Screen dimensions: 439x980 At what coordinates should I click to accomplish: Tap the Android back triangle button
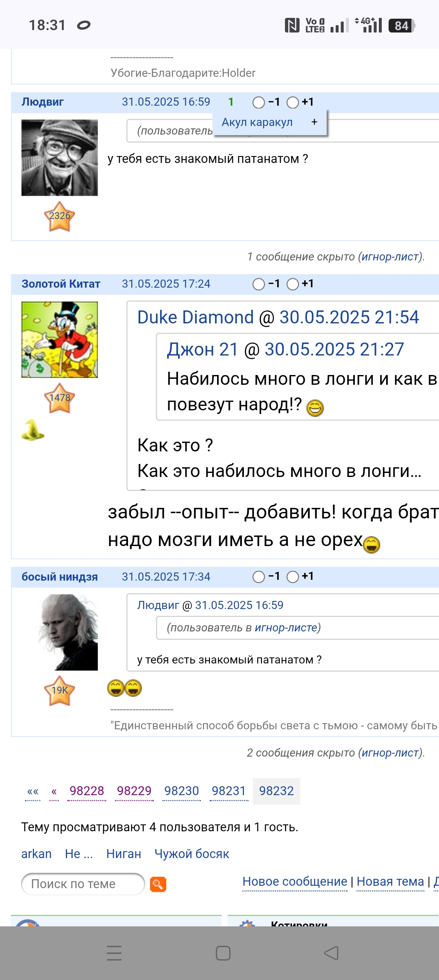[x=331, y=953]
